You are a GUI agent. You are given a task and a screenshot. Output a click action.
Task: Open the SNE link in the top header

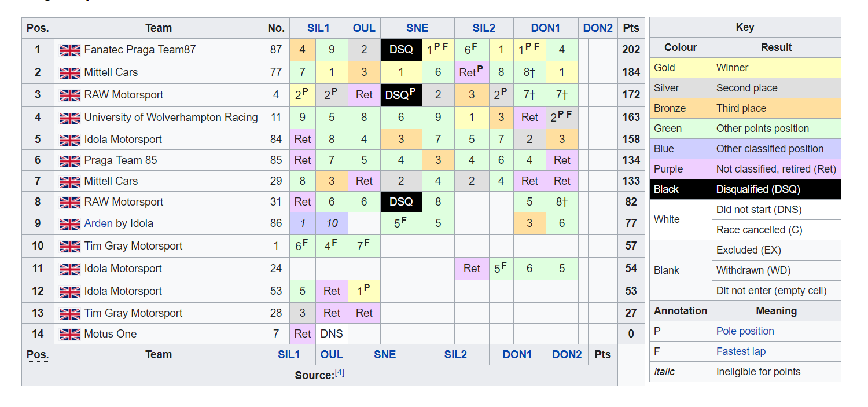[417, 28]
